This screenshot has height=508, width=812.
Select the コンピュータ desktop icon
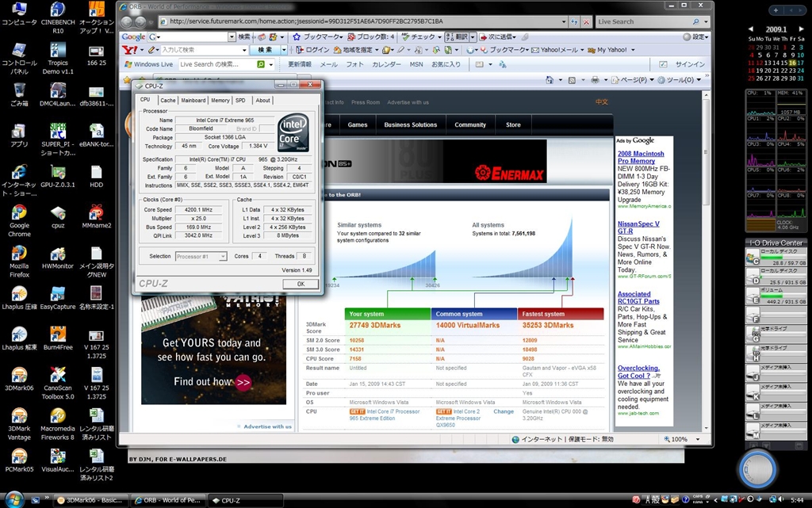19,13
